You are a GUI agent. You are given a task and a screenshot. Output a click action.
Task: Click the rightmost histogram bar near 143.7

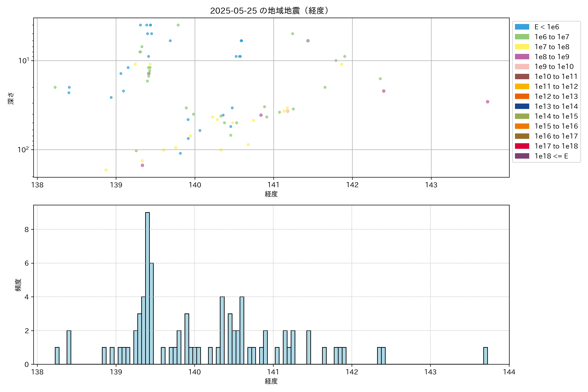485,356
